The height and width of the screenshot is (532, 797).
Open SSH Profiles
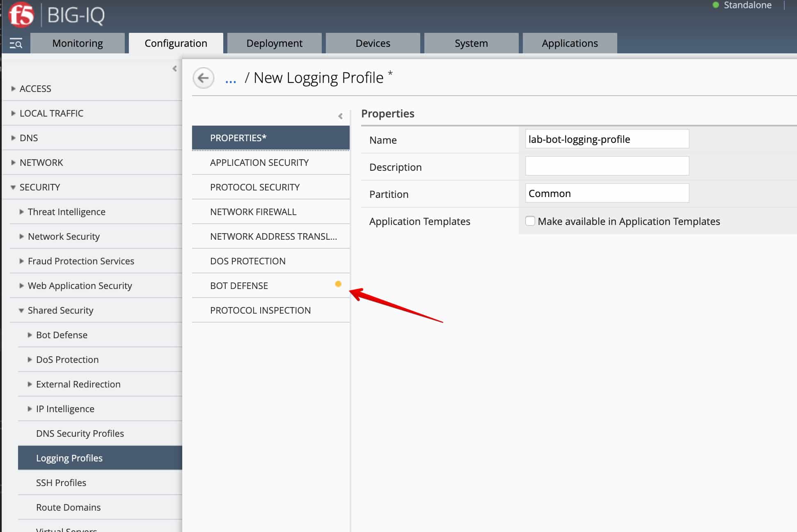[x=100, y=483]
